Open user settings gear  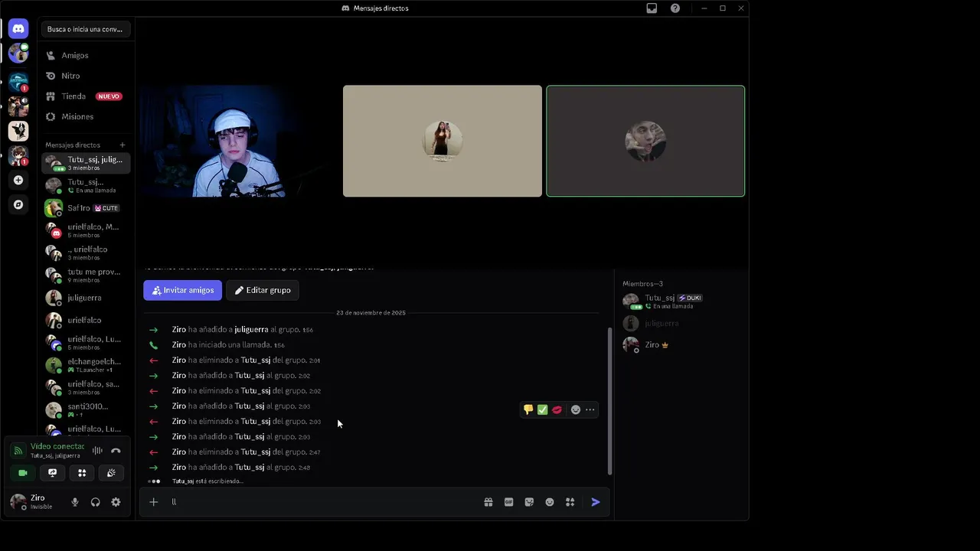116,502
